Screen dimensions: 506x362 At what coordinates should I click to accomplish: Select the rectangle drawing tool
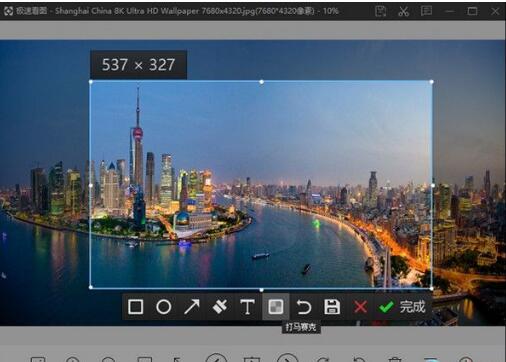(136, 307)
